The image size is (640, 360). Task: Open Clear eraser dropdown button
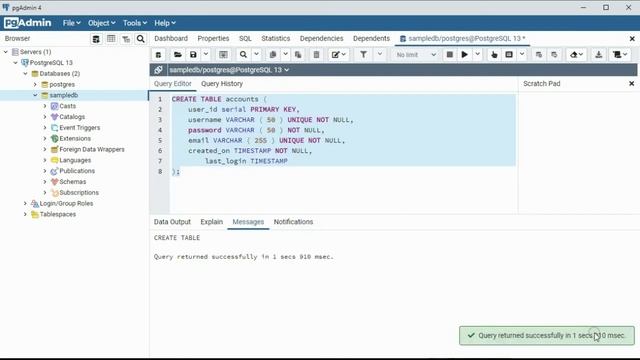pos(576,55)
